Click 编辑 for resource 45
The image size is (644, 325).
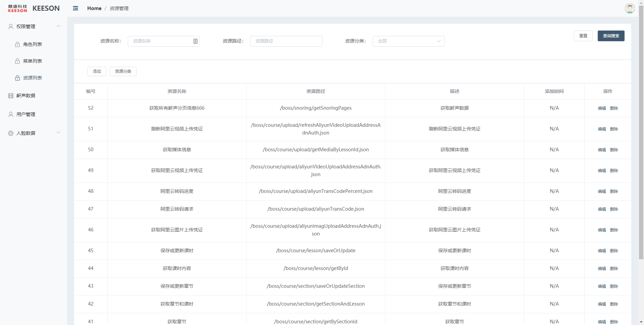602,251
